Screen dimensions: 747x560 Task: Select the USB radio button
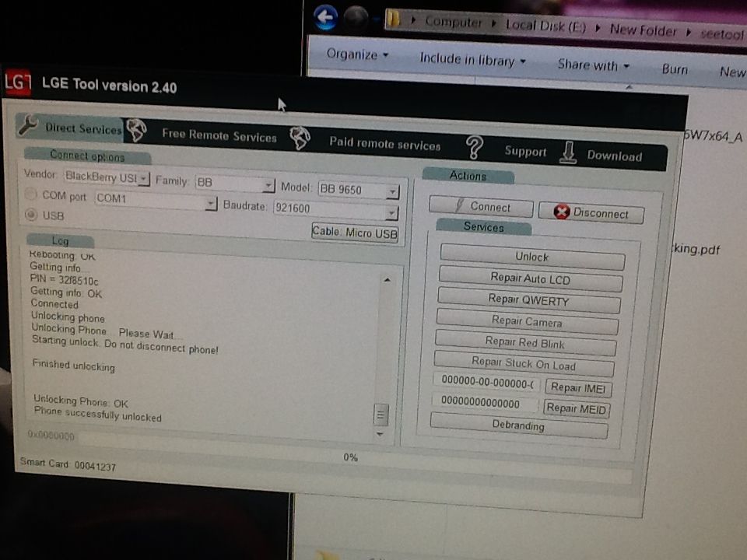31,215
